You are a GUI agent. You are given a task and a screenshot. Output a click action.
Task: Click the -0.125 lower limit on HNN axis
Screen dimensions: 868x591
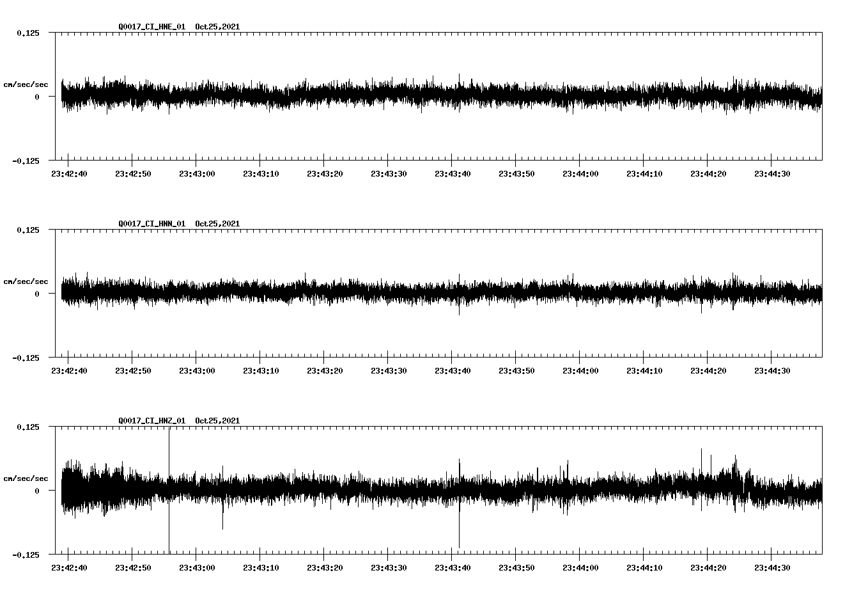(x=25, y=358)
